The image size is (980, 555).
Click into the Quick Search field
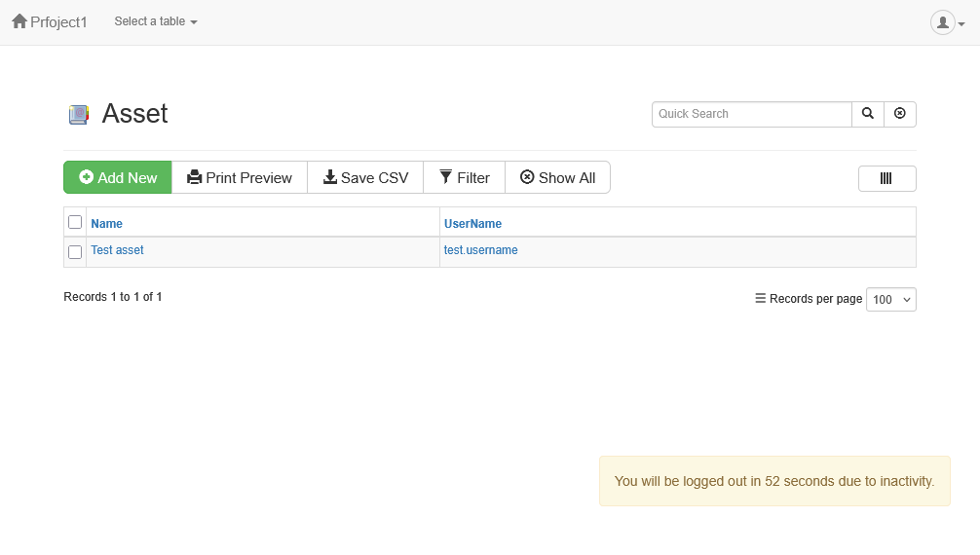click(751, 114)
